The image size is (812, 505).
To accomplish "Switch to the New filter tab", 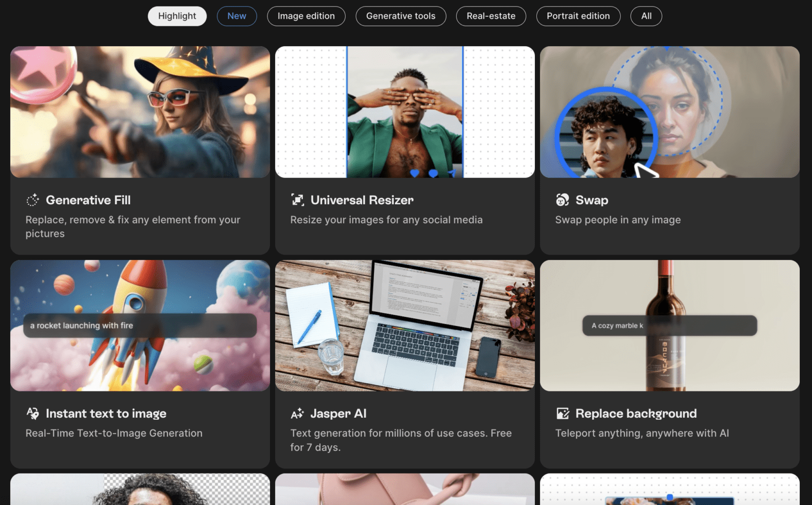I will coord(236,16).
